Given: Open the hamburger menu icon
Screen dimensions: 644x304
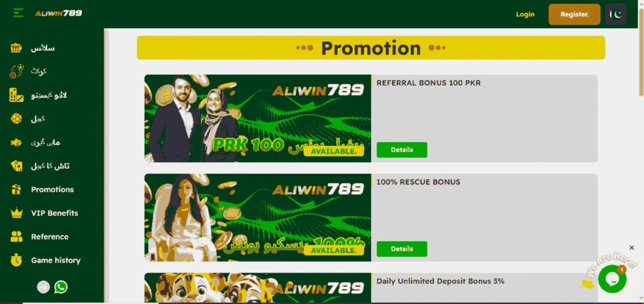Looking at the screenshot, I should [18, 13].
